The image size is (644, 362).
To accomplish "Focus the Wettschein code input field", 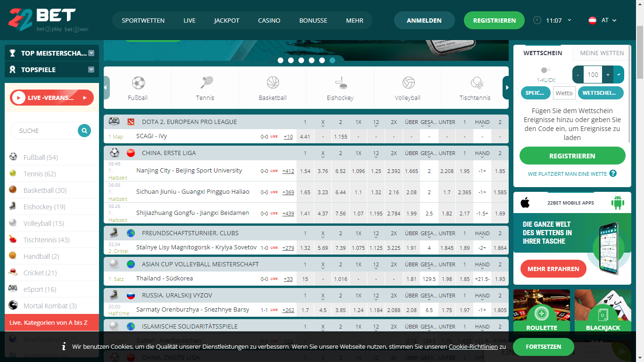I will [564, 93].
